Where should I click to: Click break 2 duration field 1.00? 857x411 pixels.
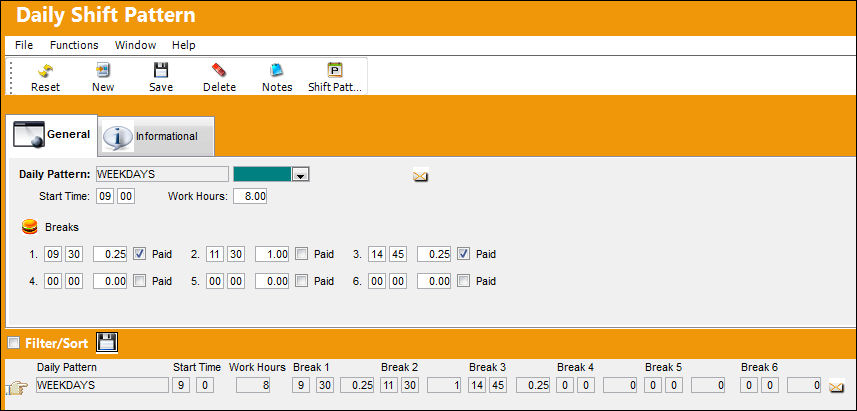(x=272, y=254)
